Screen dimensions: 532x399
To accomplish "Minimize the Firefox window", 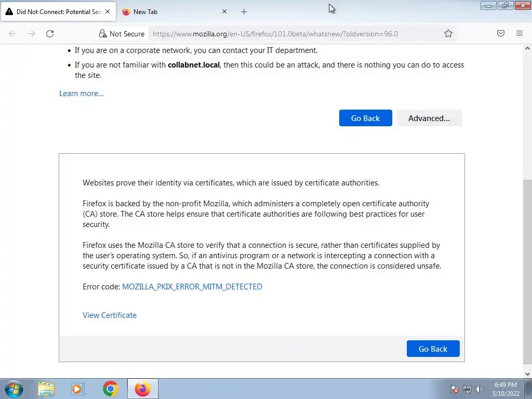I will click(x=488, y=6).
